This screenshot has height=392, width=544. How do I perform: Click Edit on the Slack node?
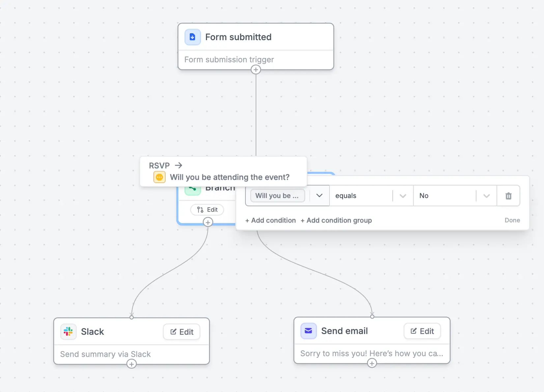[x=182, y=331]
